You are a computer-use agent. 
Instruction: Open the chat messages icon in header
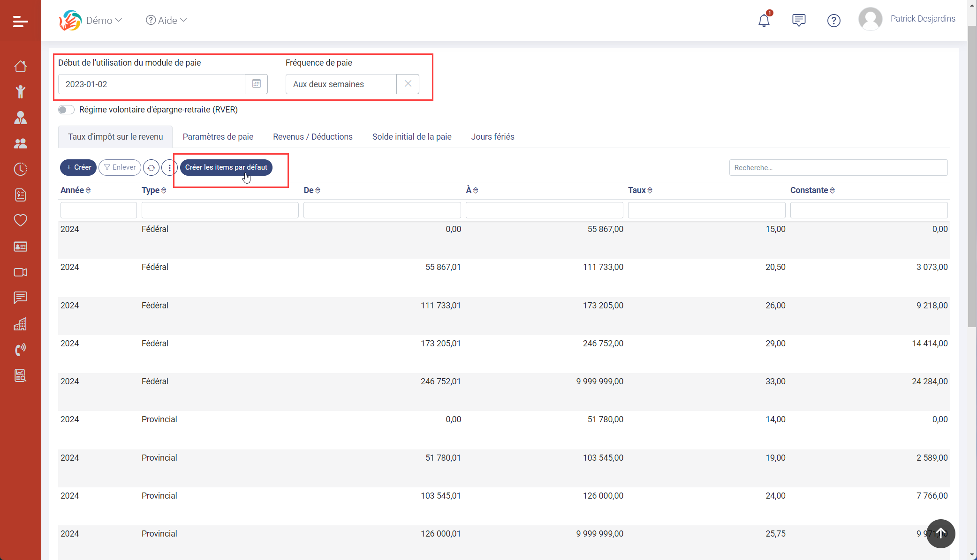click(798, 20)
